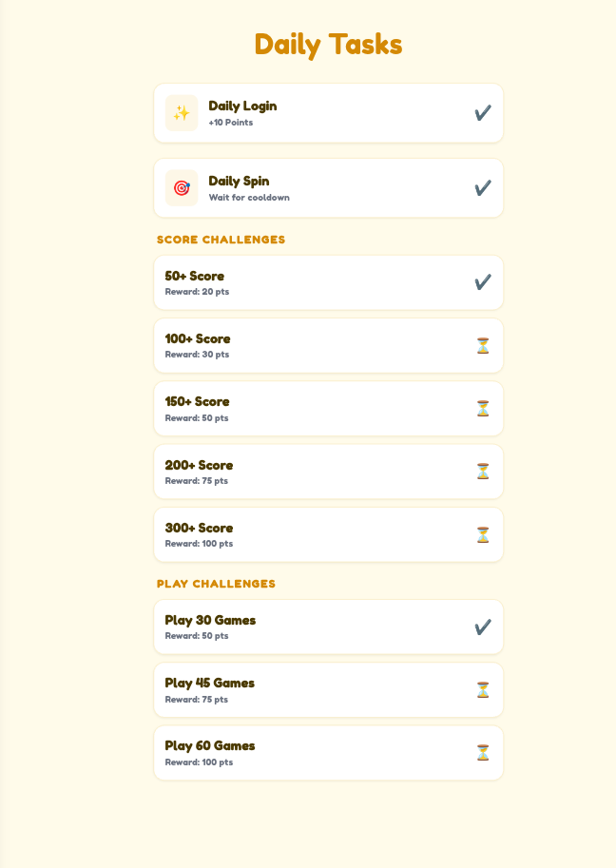Screen dimensions: 616x868
Task: Click the hourglass icon on Play 45 Games
Action: tap(483, 690)
